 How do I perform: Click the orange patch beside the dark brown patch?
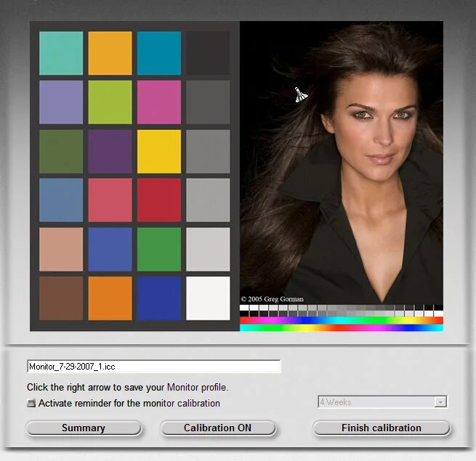(110, 298)
